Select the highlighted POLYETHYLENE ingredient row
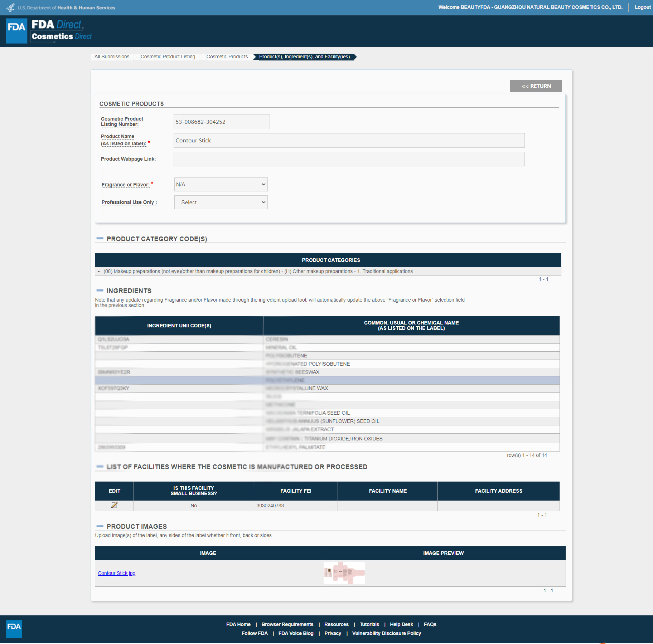 327,380
